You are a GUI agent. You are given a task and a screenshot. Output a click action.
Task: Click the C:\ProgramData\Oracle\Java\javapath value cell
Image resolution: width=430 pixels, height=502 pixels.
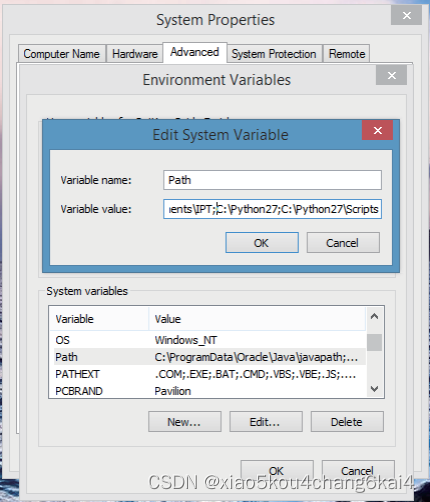click(256, 357)
